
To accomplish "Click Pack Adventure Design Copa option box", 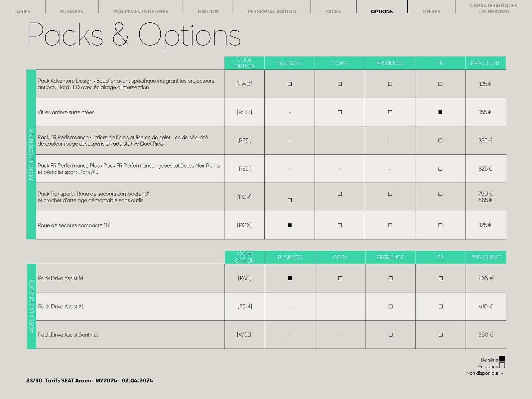I will [340, 84].
